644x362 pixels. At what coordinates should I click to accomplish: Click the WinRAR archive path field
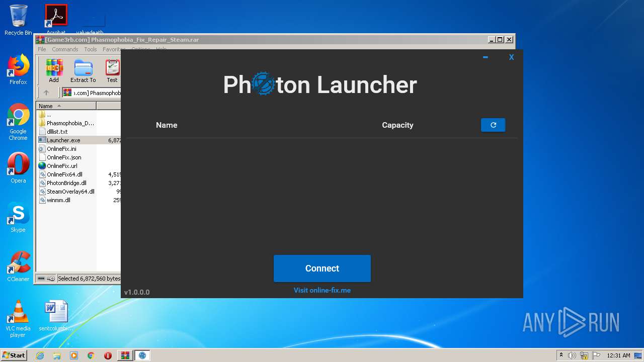pyautogui.click(x=92, y=93)
